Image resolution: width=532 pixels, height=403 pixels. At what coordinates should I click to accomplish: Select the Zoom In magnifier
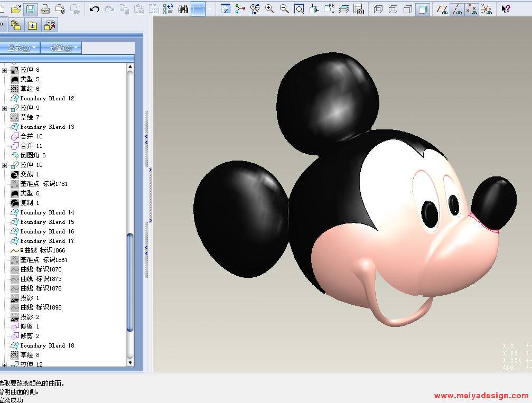tap(270, 9)
